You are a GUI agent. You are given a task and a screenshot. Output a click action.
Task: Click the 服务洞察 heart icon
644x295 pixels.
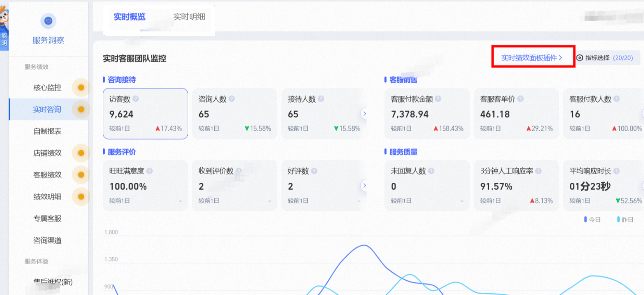tap(48, 21)
